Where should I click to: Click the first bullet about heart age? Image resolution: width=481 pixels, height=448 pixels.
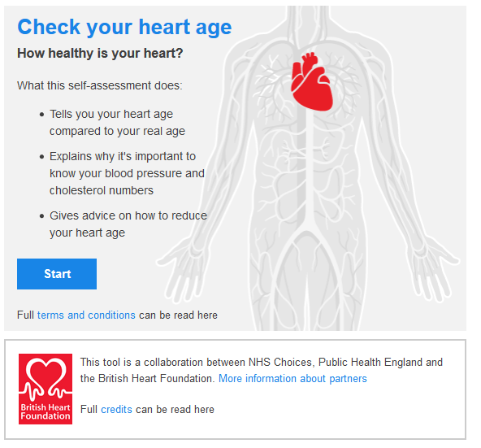(117, 123)
